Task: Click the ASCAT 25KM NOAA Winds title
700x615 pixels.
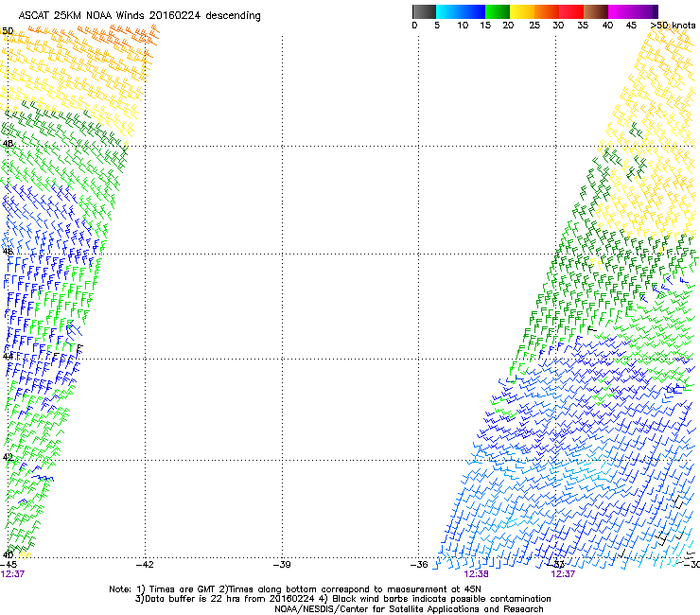Action: point(139,16)
